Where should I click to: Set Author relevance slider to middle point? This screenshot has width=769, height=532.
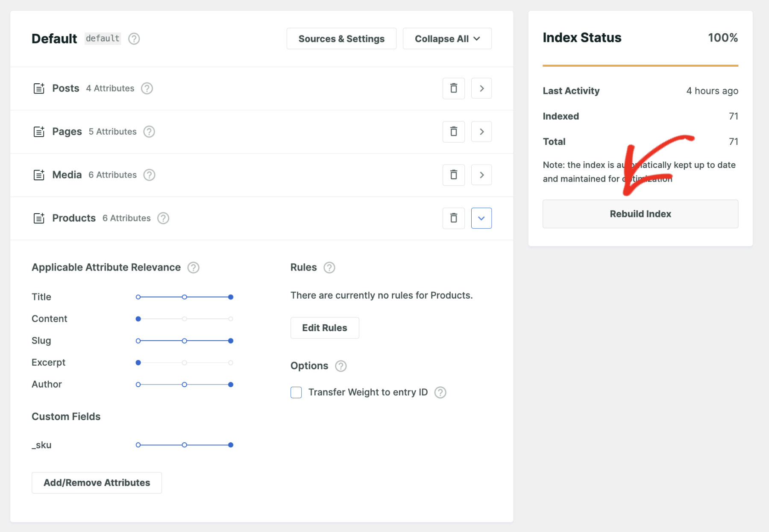(185, 385)
